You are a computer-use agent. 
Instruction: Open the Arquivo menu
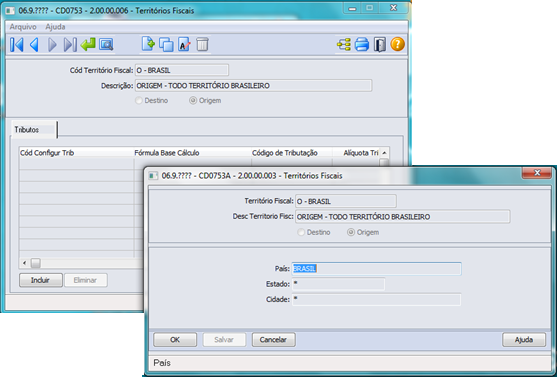pos(23,27)
